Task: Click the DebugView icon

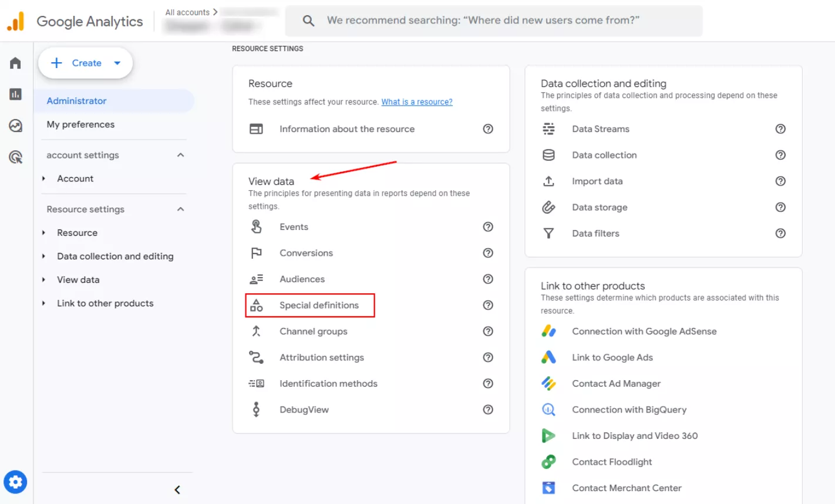Action: tap(256, 410)
